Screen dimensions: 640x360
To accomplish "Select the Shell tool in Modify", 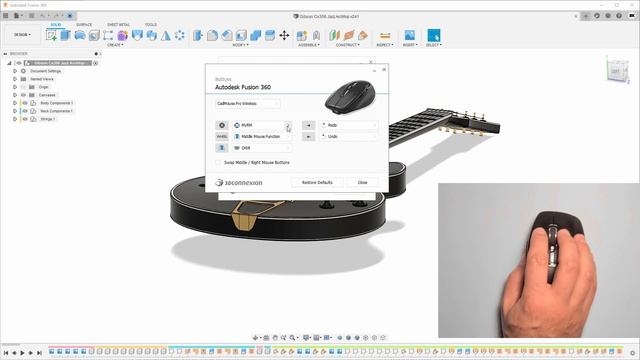I will (x=241, y=36).
